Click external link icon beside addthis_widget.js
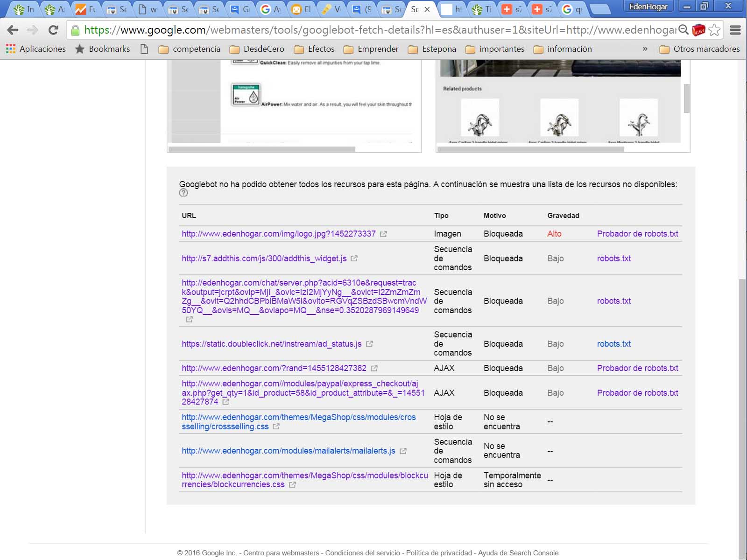Viewport: 747px width, 560px height. click(x=354, y=259)
